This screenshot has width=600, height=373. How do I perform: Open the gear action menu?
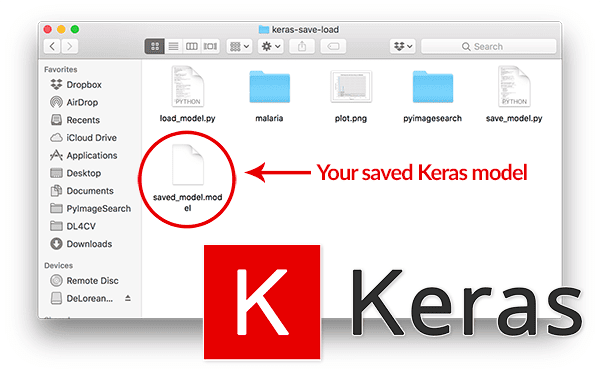pos(271,47)
